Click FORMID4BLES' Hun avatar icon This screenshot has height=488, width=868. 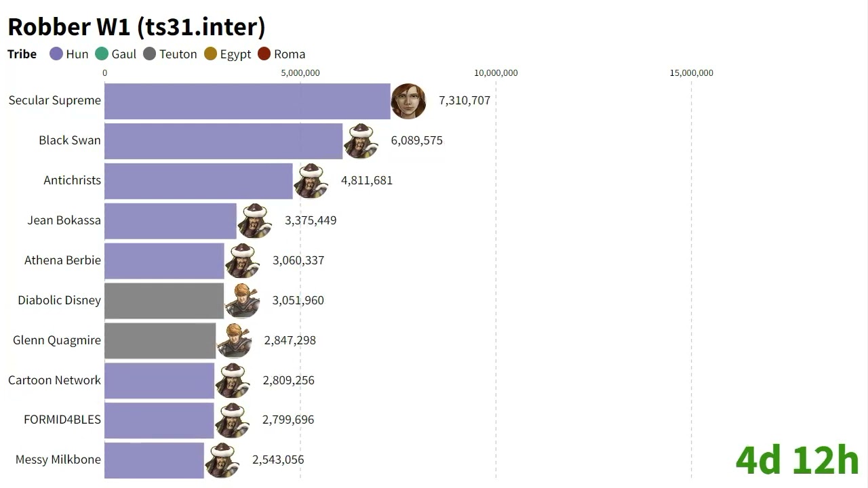(232, 420)
